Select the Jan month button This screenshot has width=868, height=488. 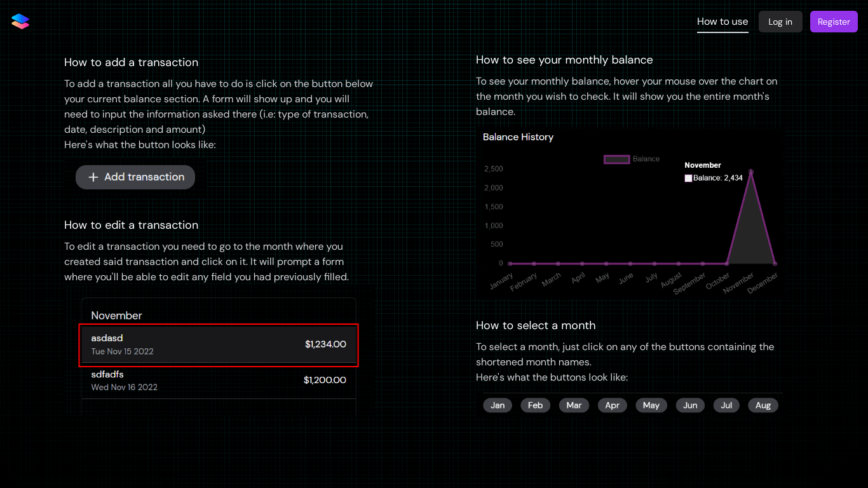click(x=498, y=405)
